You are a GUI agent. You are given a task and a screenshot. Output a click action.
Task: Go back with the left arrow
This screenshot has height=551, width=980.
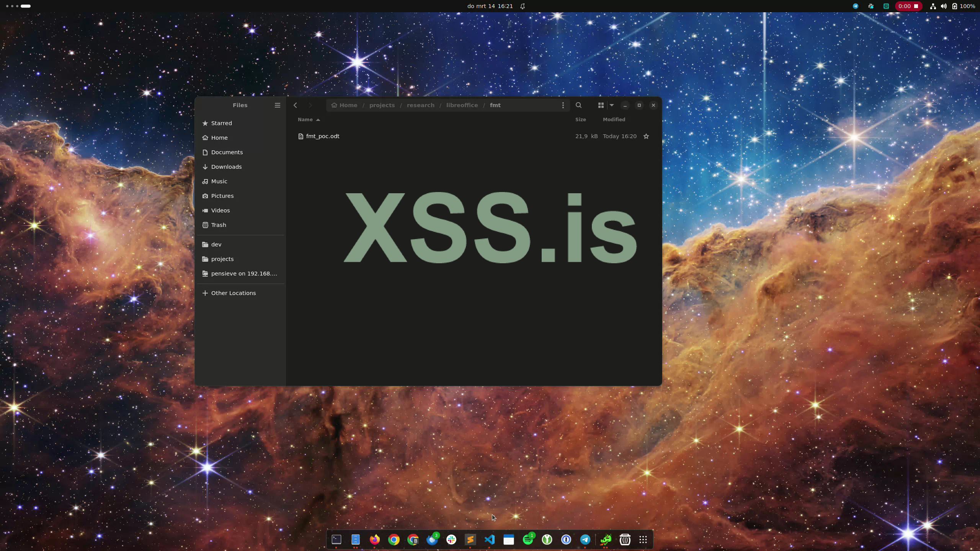click(295, 105)
